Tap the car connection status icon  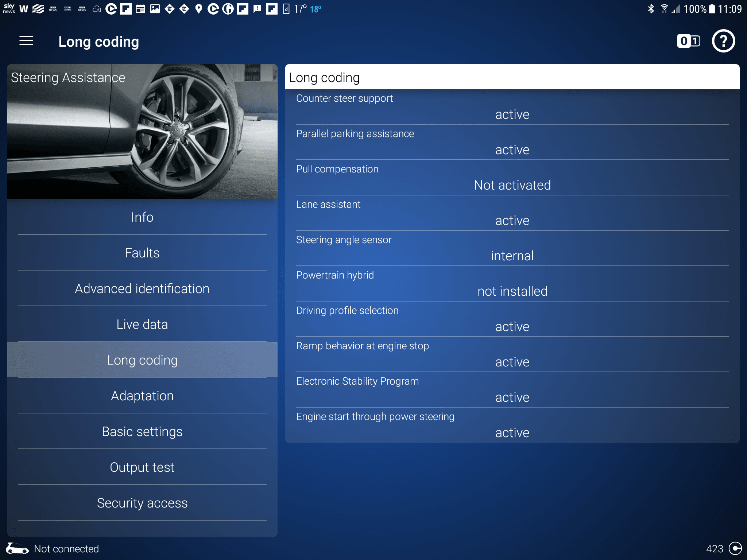(17, 548)
